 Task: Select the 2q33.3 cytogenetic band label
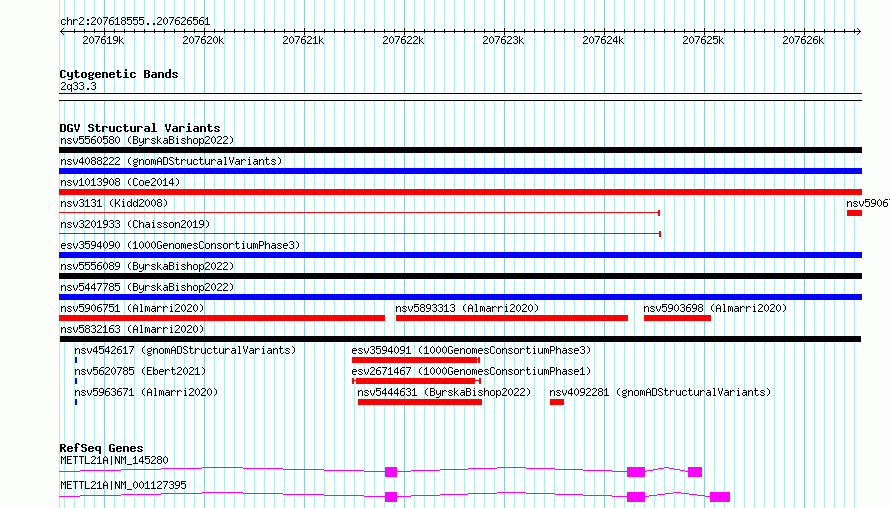(78, 86)
